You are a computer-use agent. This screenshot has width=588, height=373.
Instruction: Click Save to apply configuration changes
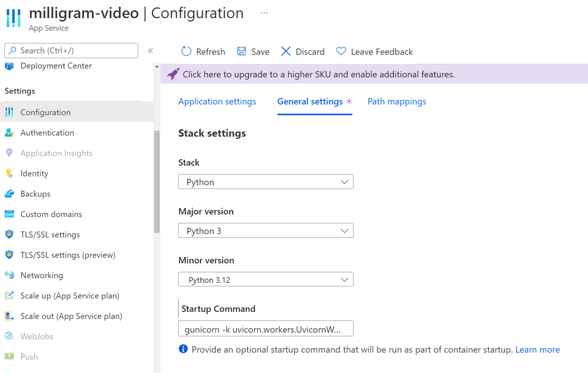[253, 51]
